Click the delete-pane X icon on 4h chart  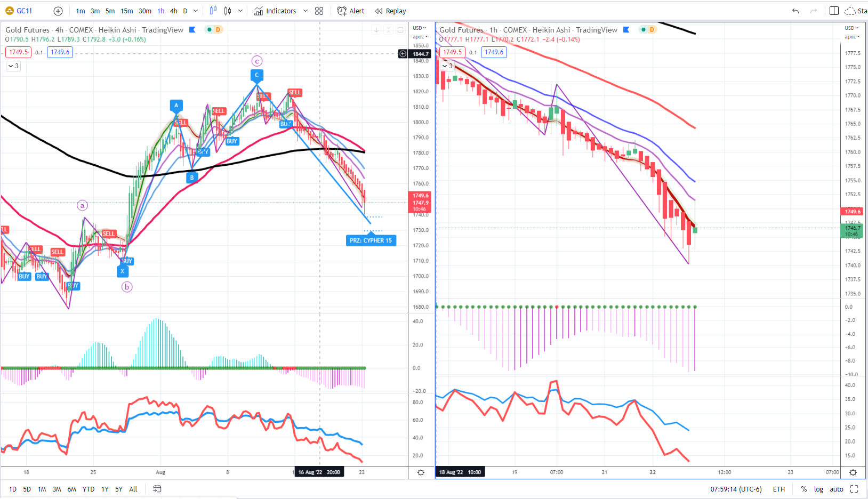[389, 30]
